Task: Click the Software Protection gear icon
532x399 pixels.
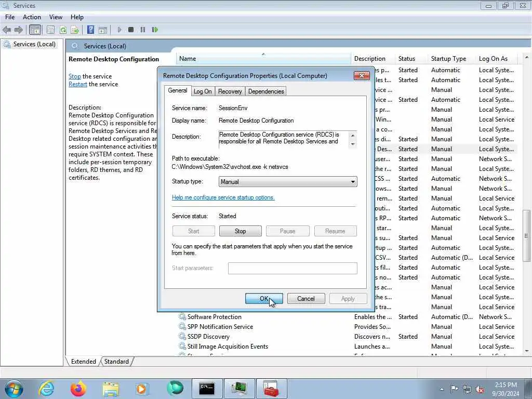Action: pos(182,317)
